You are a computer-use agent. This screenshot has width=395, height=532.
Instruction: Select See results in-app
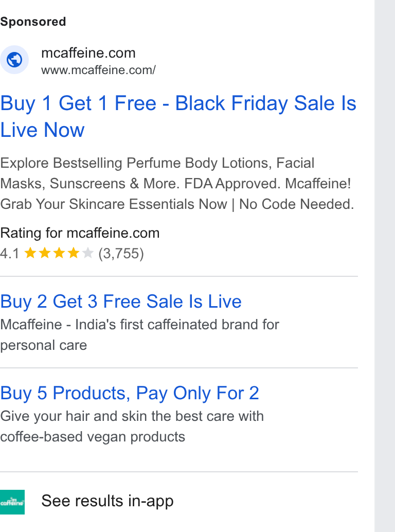[x=107, y=501]
